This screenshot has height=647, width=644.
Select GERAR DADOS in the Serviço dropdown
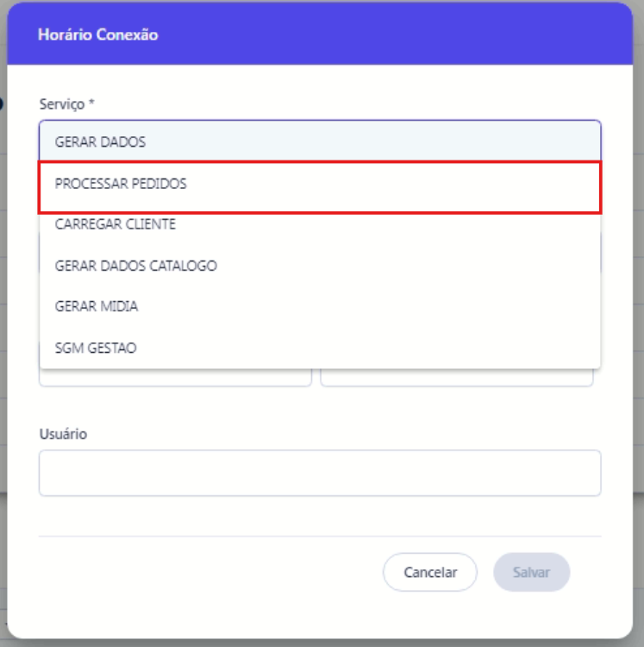100,141
